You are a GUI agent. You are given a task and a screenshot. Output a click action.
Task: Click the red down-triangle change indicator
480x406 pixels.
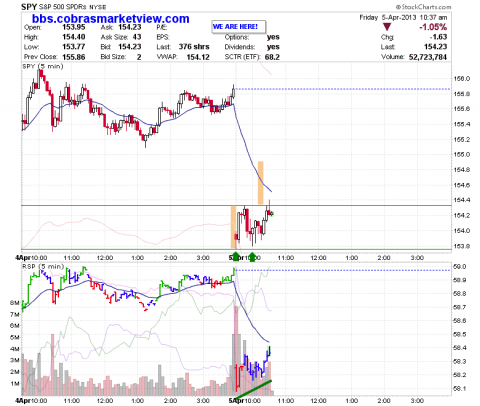click(387, 27)
